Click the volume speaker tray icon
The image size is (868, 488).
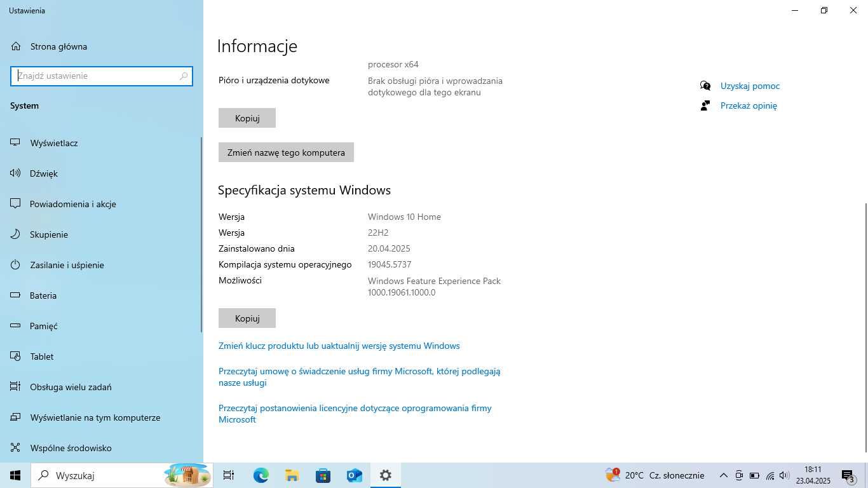(x=784, y=475)
